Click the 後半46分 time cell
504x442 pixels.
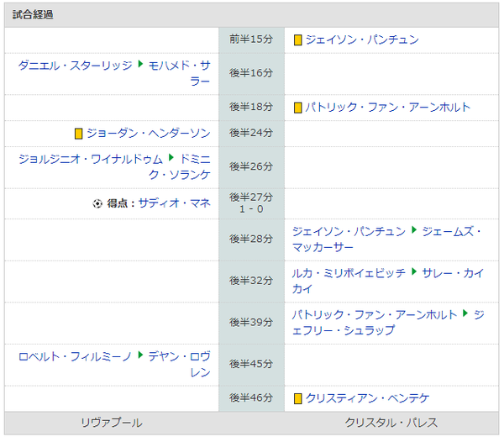click(251, 398)
